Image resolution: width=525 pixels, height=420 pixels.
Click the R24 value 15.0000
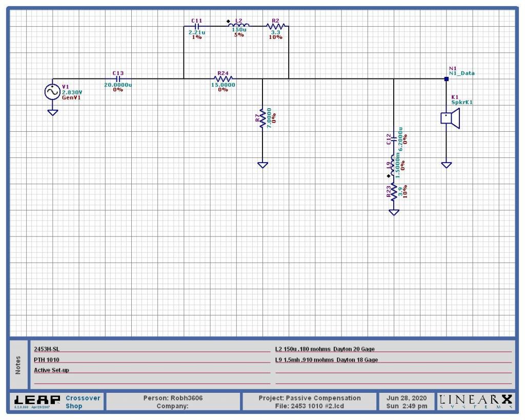(x=223, y=85)
